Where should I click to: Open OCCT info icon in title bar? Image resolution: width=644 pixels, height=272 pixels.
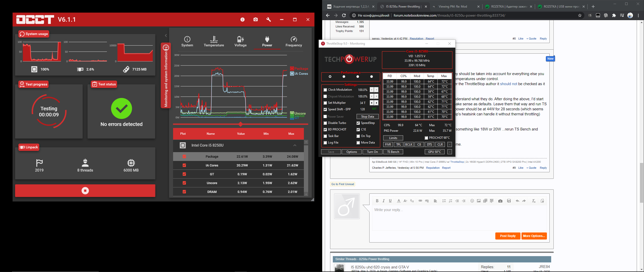(x=242, y=20)
